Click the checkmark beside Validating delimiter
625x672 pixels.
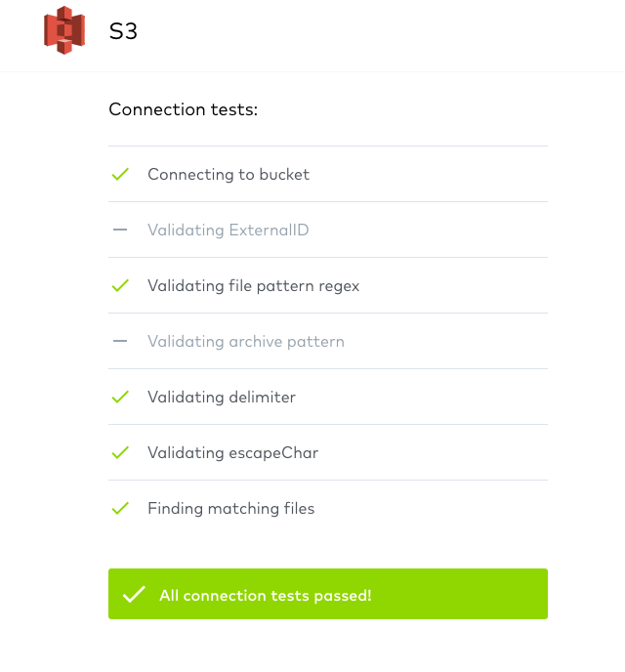[120, 398]
